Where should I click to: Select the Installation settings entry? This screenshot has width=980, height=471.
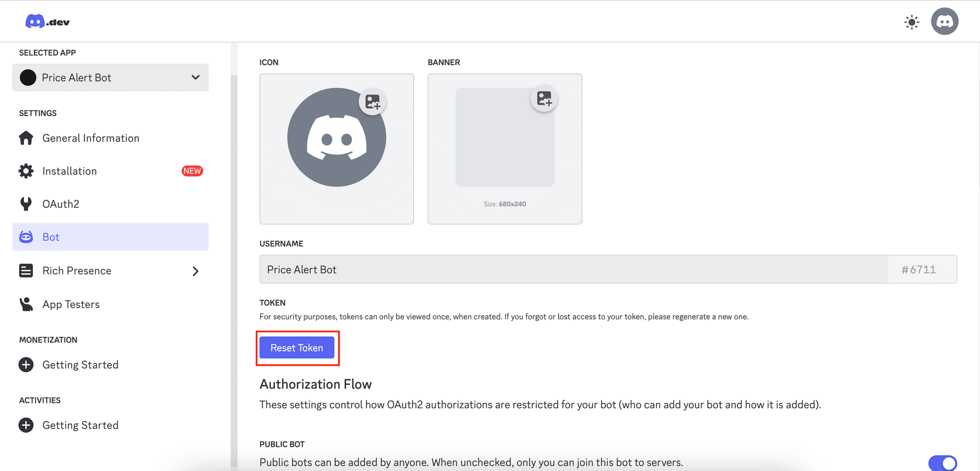coord(69,171)
